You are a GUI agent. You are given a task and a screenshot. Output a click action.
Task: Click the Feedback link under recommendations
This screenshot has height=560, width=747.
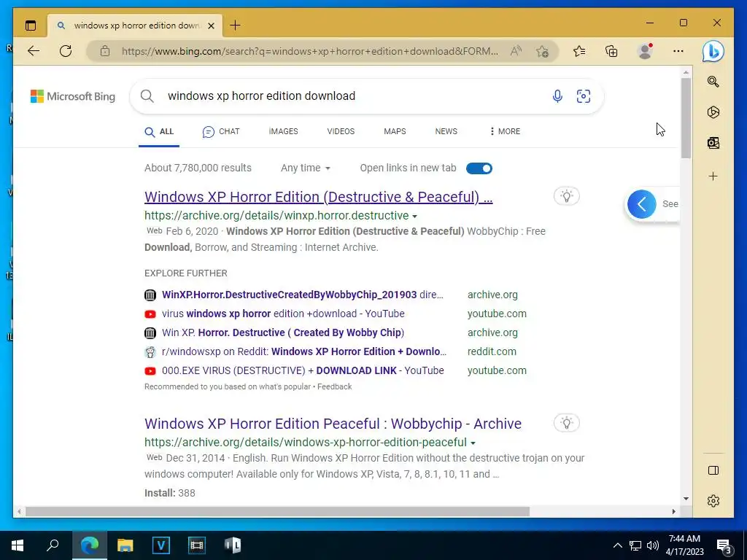[334, 386]
